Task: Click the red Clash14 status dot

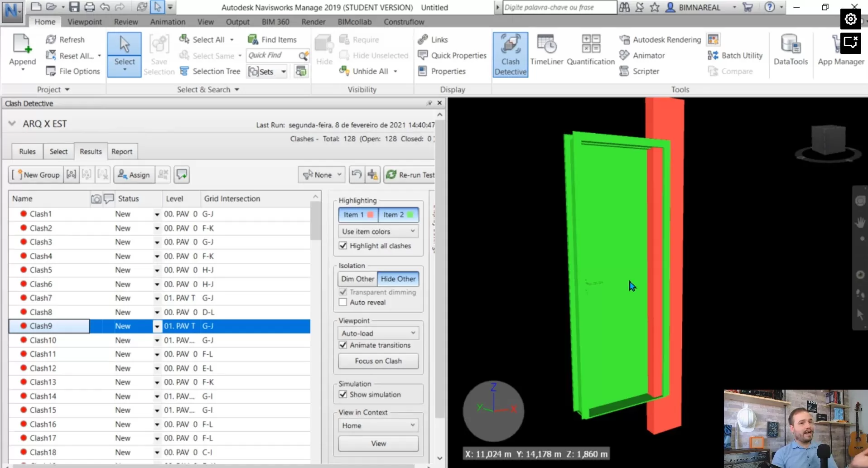Action: (x=23, y=396)
